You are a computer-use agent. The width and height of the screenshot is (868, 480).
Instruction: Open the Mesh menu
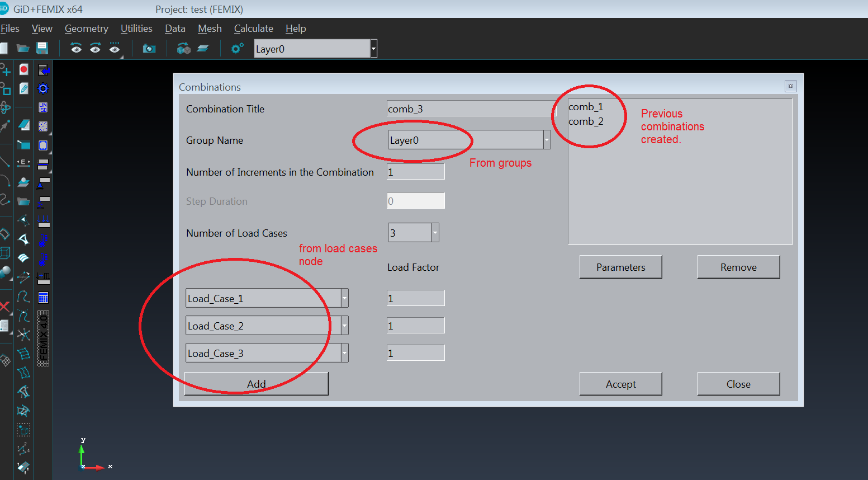210,29
